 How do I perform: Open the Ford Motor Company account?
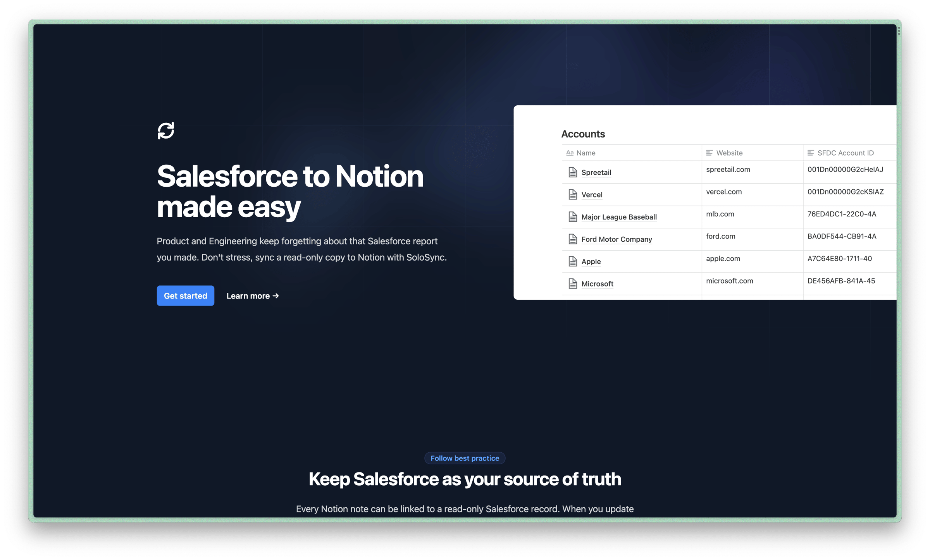pos(617,239)
